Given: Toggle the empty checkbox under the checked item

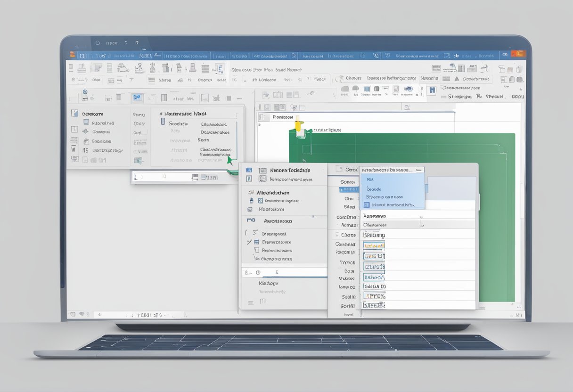Looking at the screenshot, I should (x=257, y=250).
